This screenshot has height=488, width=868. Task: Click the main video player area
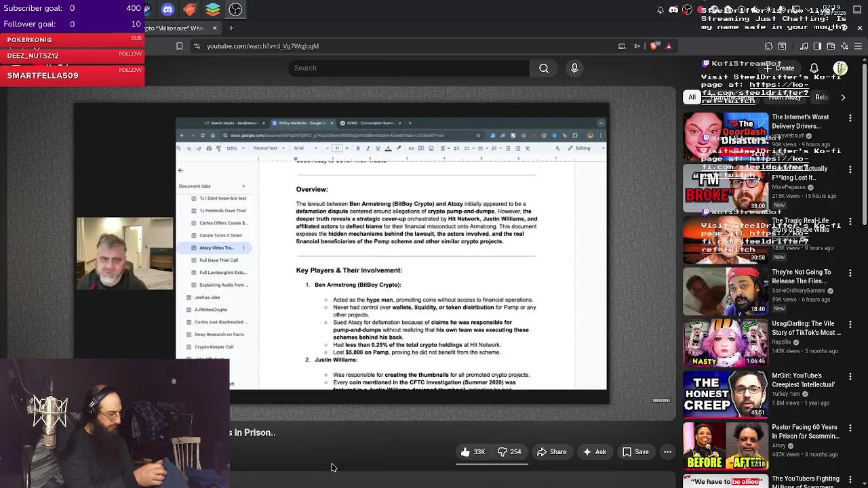[x=342, y=254]
